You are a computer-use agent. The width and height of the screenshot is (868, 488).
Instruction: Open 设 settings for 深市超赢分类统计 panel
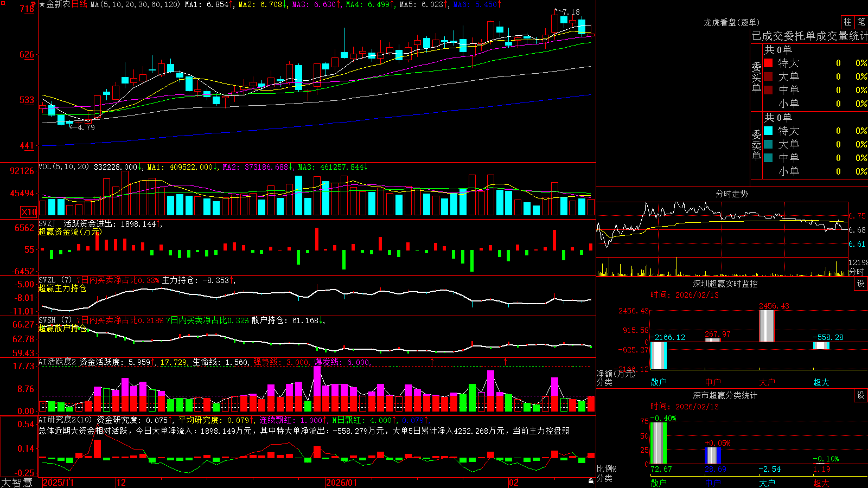861,395
